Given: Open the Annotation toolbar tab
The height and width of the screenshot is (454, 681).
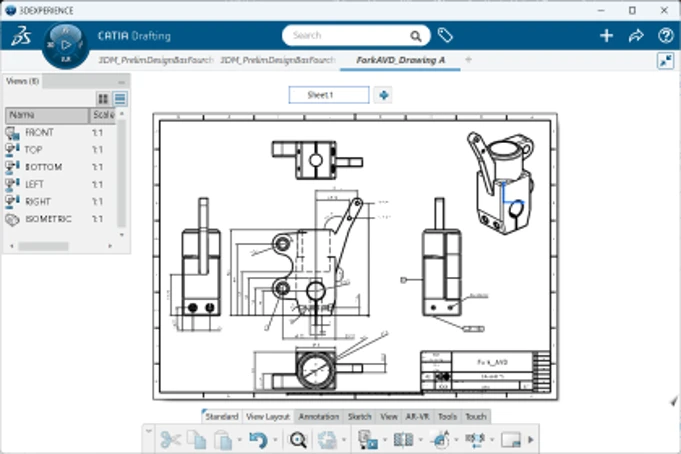Looking at the screenshot, I should (x=319, y=417).
